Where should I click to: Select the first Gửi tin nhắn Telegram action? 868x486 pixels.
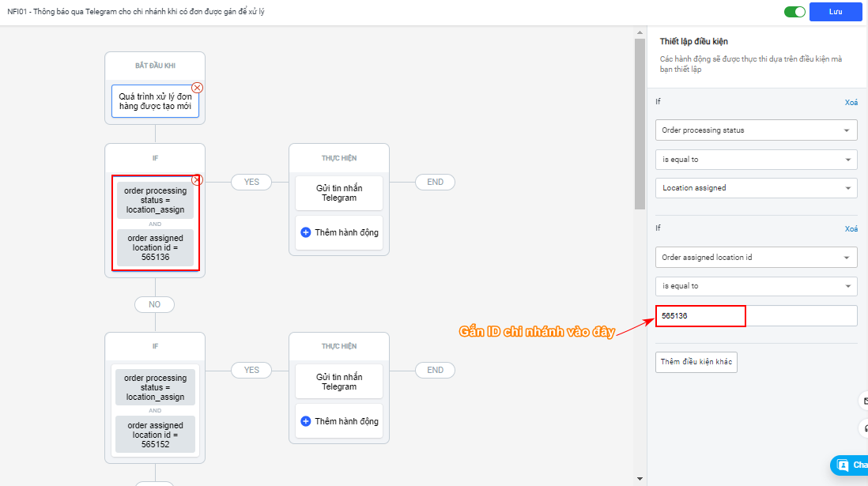339,193
